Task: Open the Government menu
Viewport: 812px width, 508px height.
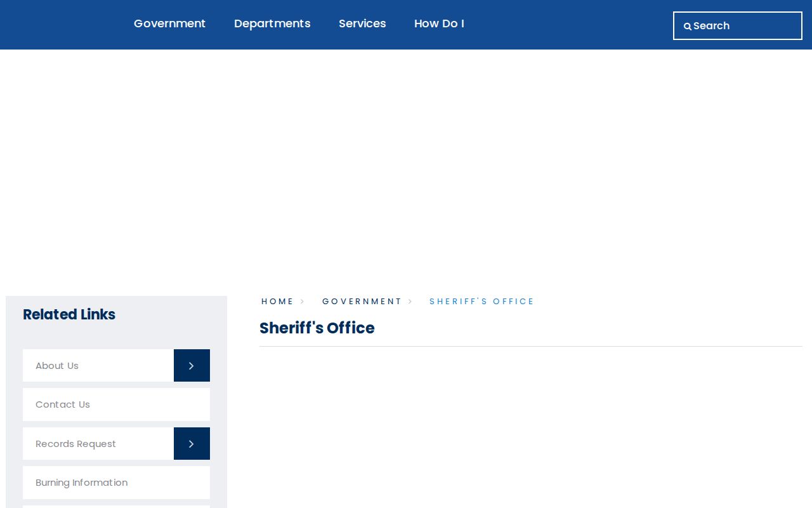Action: tap(169, 23)
